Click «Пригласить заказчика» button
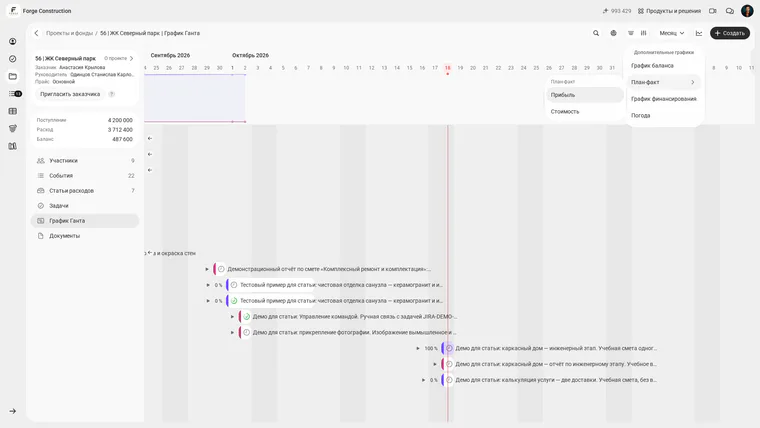This screenshot has height=428, width=760. click(x=70, y=94)
